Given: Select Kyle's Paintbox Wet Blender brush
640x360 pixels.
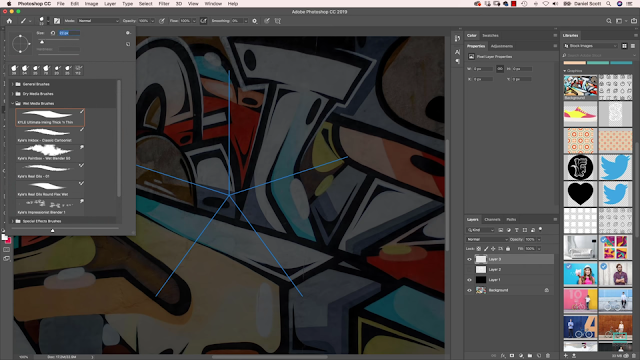Looking at the screenshot, I should (50, 153).
